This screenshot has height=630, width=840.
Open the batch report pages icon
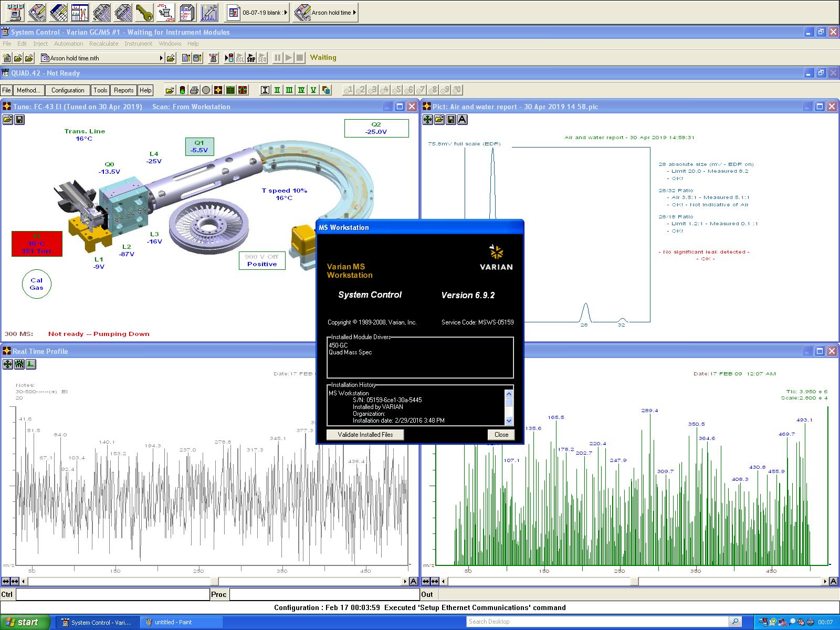click(x=188, y=12)
